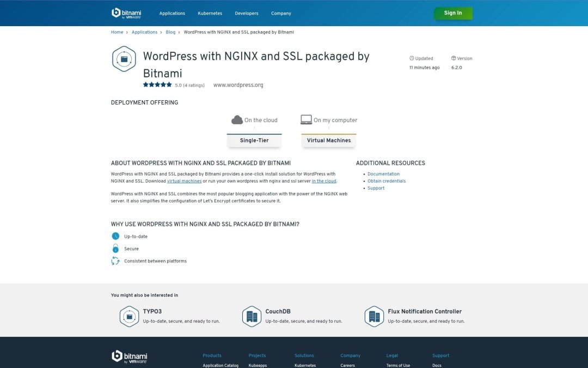Screen dimensions: 588x368
Task: Select the Single-Tier deployment tab
Action: coord(254,141)
